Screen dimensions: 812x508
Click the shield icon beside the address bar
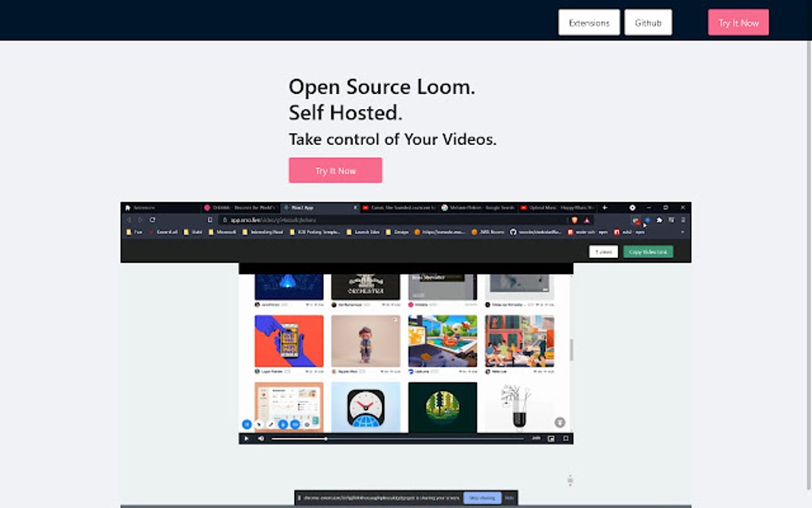pos(575,221)
